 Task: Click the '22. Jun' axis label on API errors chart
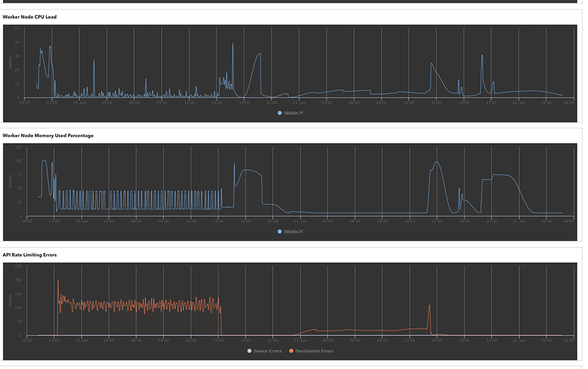tap(519, 341)
